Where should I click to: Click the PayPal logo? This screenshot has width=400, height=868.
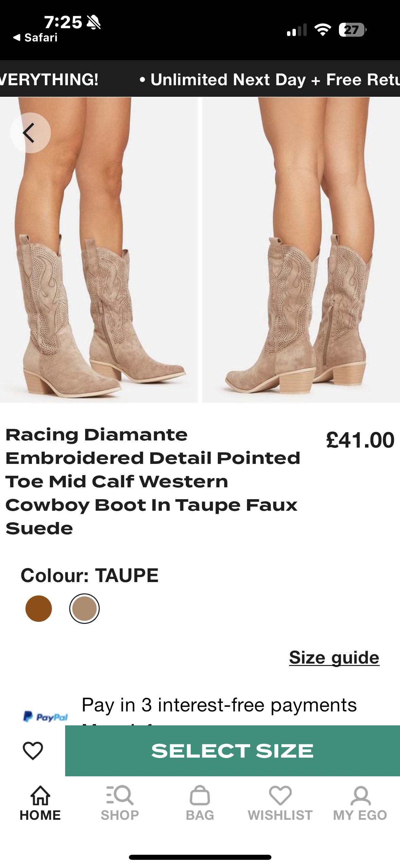(45, 717)
